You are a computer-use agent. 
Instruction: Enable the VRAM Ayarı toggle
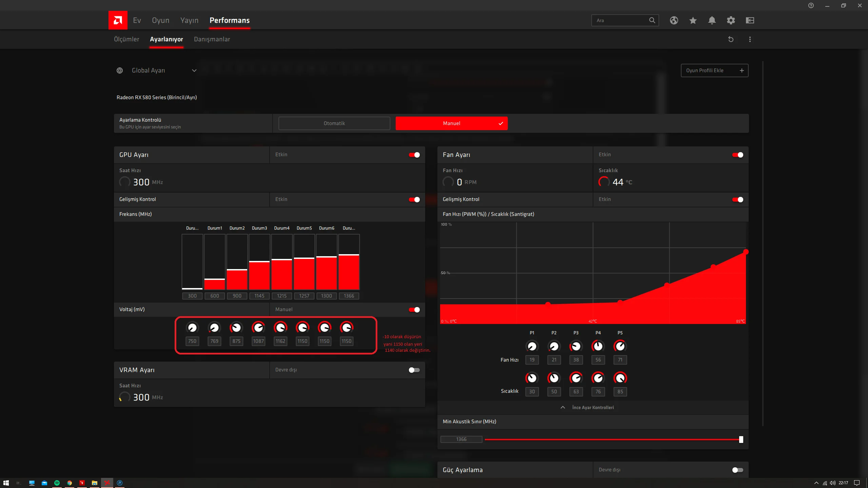coord(414,370)
